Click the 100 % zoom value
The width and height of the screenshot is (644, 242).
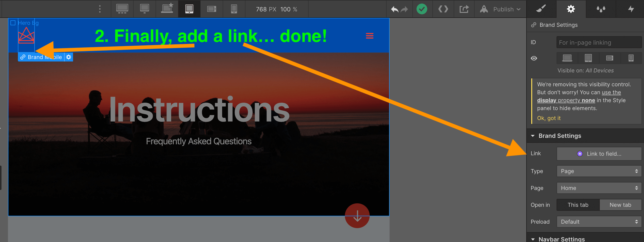coord(288,9)
